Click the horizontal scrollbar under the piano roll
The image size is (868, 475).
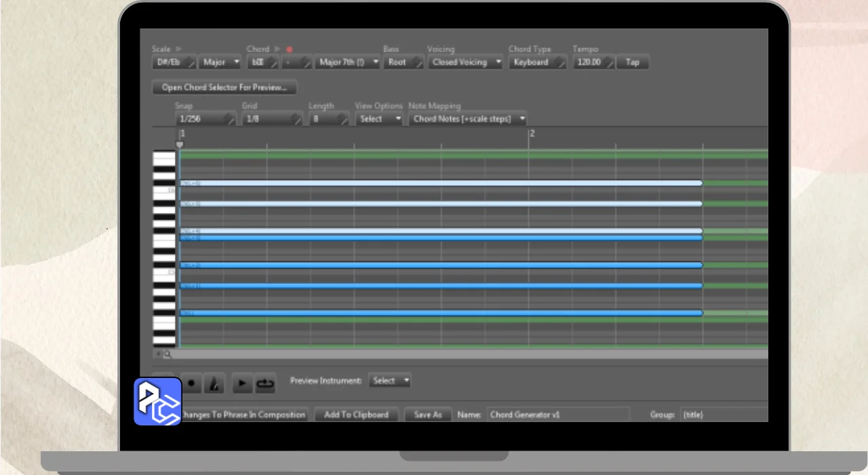[468, 354]
